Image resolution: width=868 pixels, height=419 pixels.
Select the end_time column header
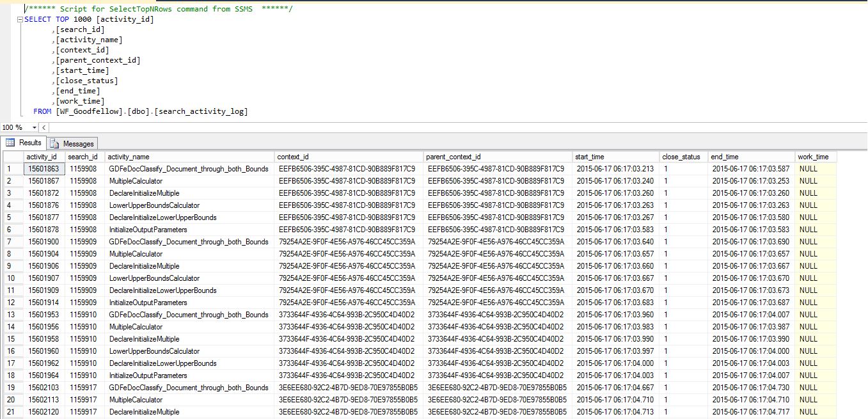tap(752, 157)
